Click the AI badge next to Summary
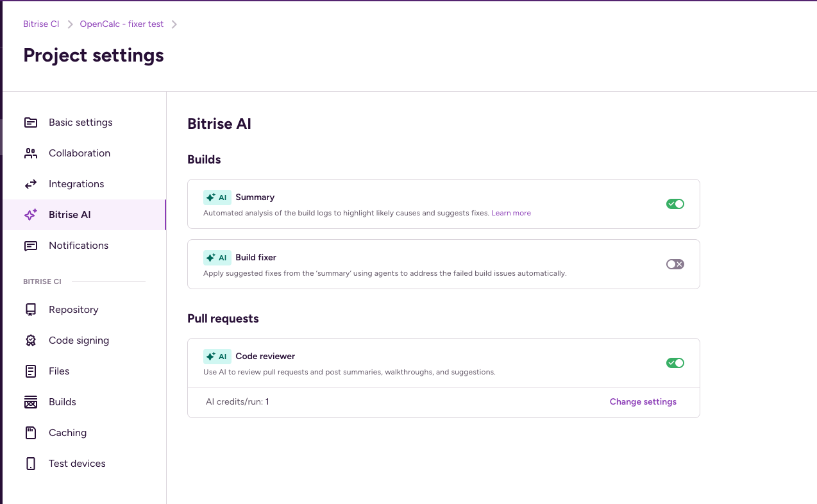817x504 pixels. coord(217,197)
